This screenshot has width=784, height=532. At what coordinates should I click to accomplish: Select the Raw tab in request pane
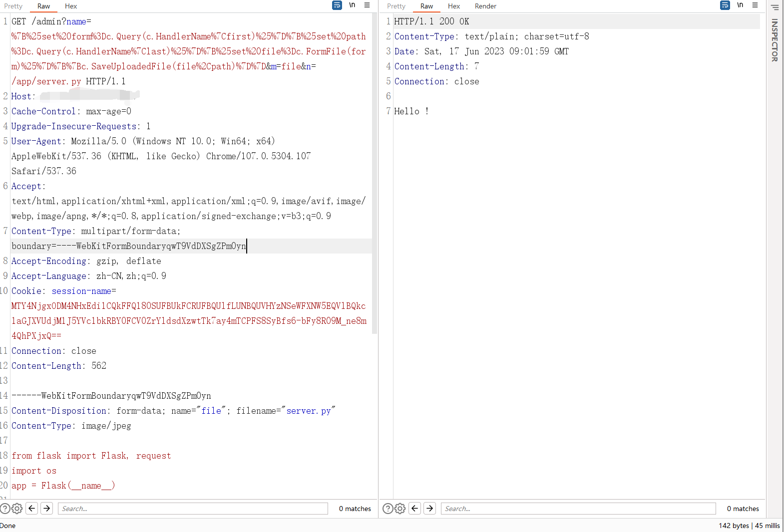[43, 6]
